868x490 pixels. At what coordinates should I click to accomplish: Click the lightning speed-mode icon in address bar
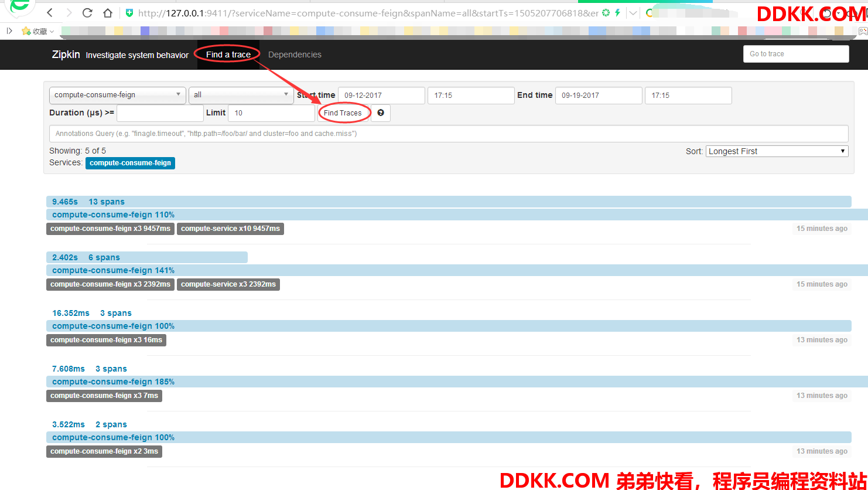point(617,13)
